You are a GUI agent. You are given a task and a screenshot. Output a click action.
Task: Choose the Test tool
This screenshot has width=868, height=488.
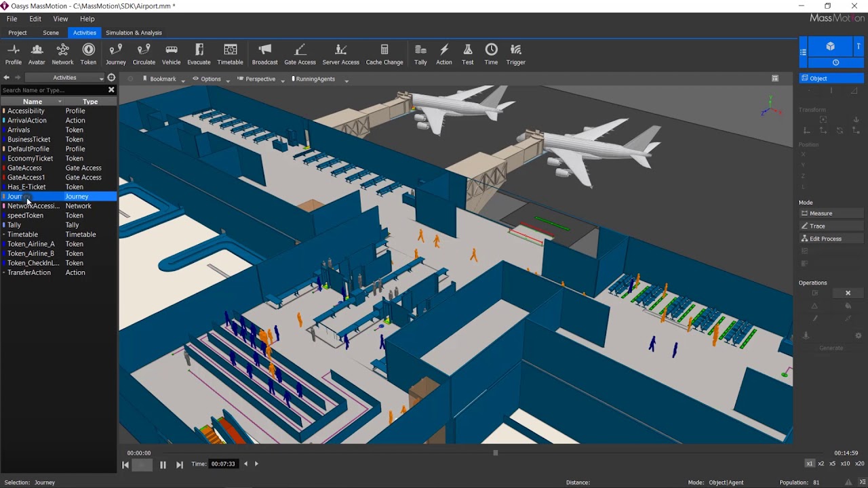pos(468,54)
